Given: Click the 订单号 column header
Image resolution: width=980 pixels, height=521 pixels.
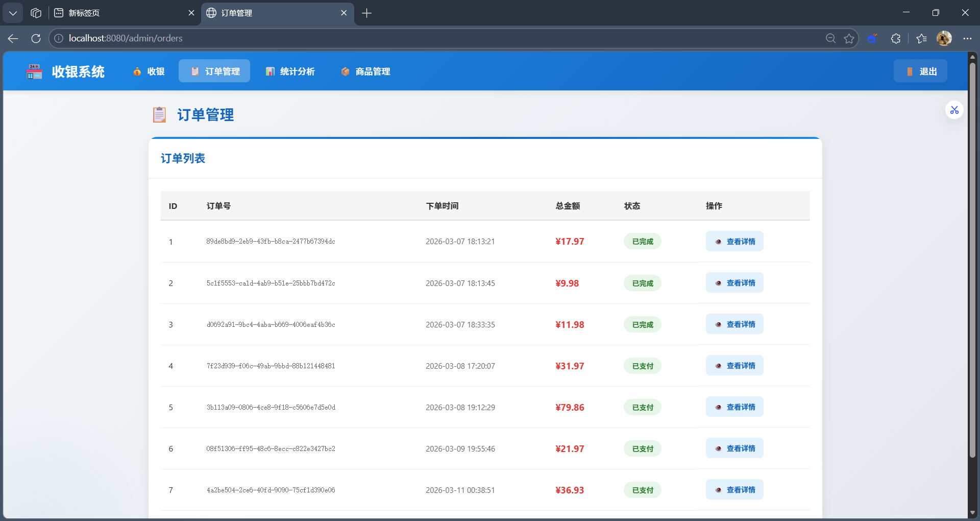Looking at the screenshot, I should click(x=218, y=206).
